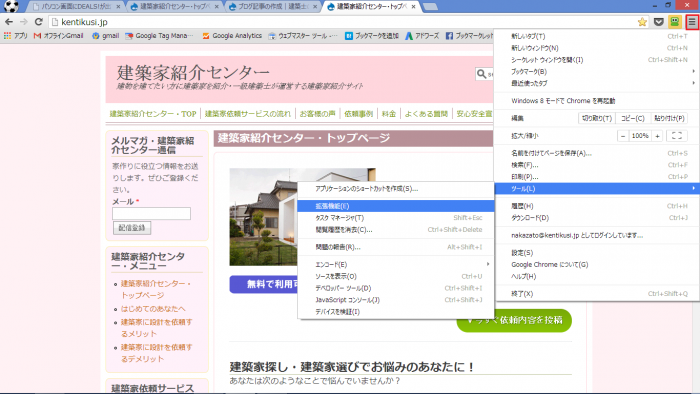Reload the page with the refresh icon

point(39,22)
